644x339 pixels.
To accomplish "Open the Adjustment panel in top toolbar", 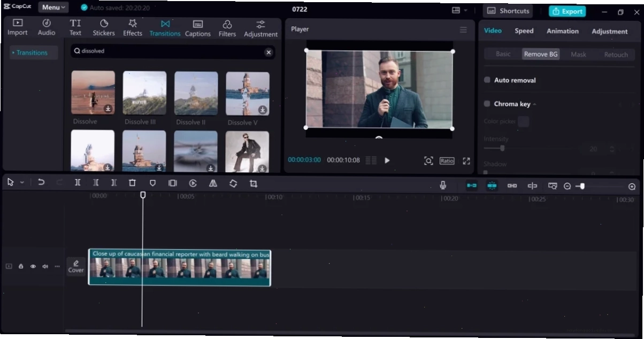I will click(260, 28).
